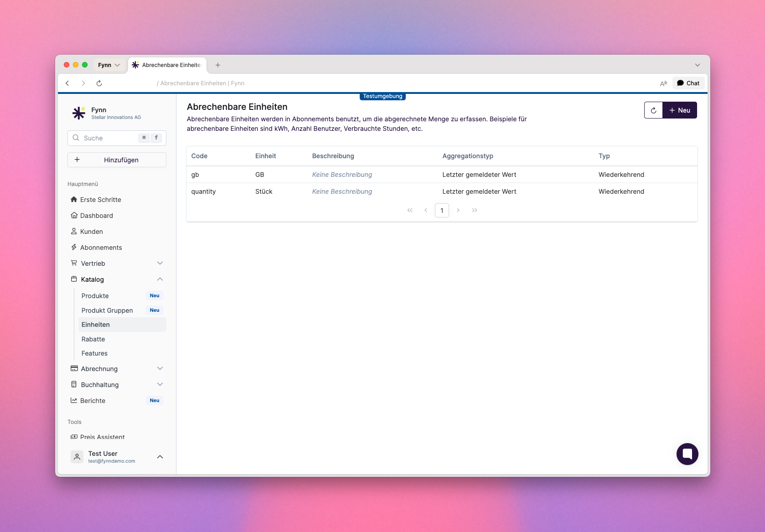Click the Aggregationstyp column header
The width and height of the screenshot is (765, 532).
click(x=468, y=156)
